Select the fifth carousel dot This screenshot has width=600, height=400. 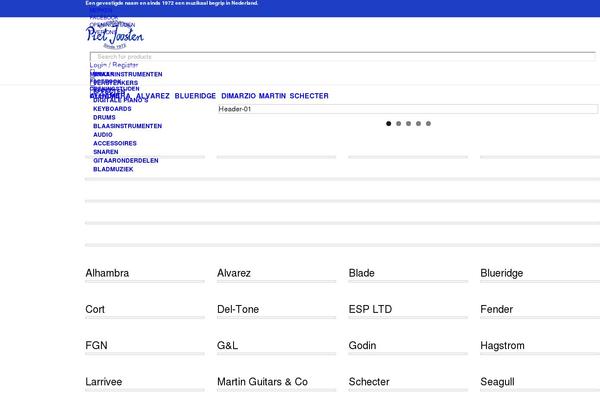428,124
